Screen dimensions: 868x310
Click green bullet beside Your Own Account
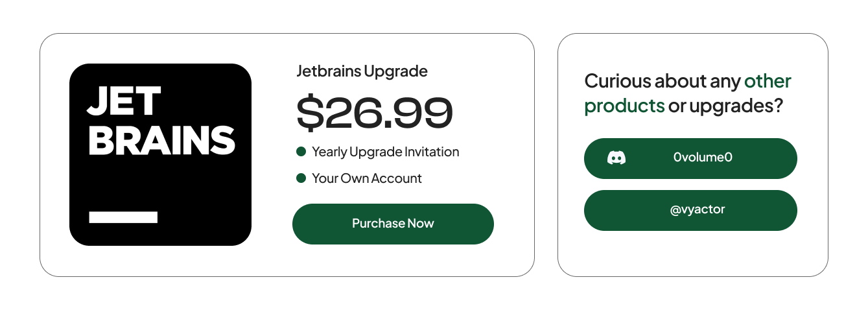pos(301,178)
